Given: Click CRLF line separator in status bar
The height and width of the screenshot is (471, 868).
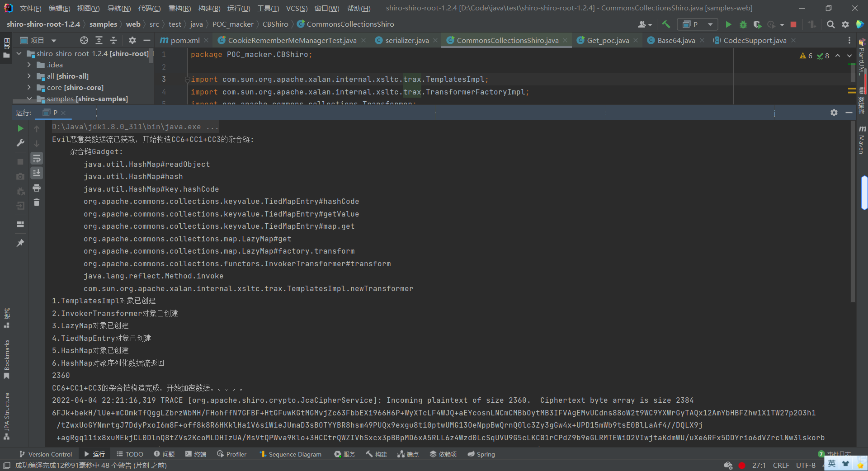Looking at the screenshot, I should pos(781,466).
